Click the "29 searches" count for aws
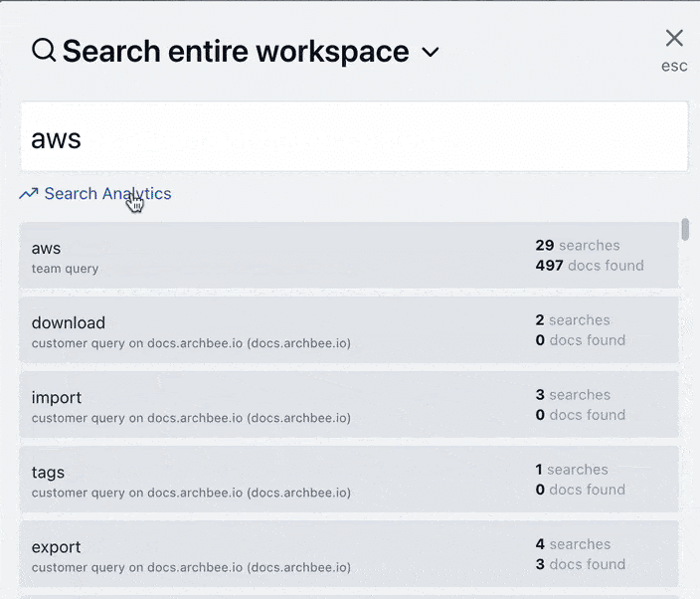This screenshot has width=700, height=599. point(577,246)
